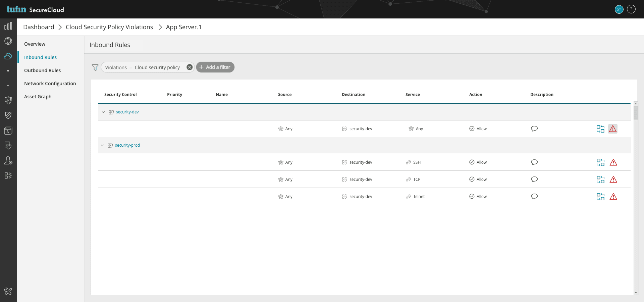The image size is (644, 302).
Task: Select Inbound Rules in side menu
Action: 40,57
